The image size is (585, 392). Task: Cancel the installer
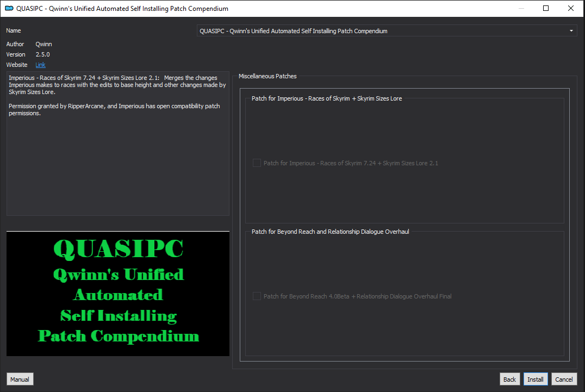564,379
